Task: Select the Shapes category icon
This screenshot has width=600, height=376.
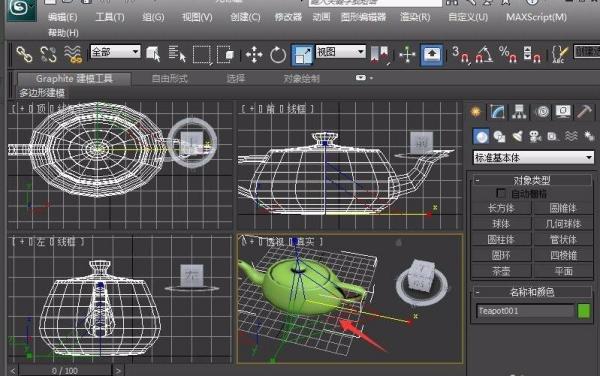Action: pos(499,136)
